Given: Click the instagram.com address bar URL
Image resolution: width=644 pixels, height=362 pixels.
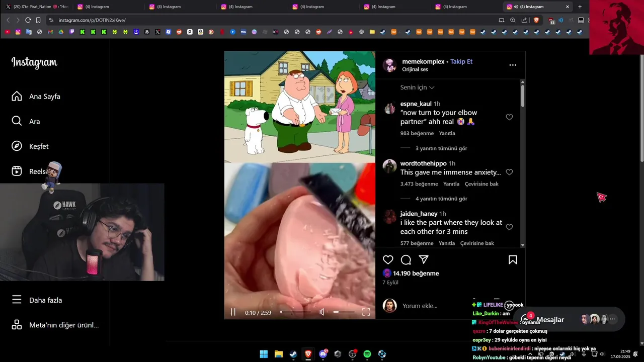Looking at the screenshot, I should [x=92, y=20].
